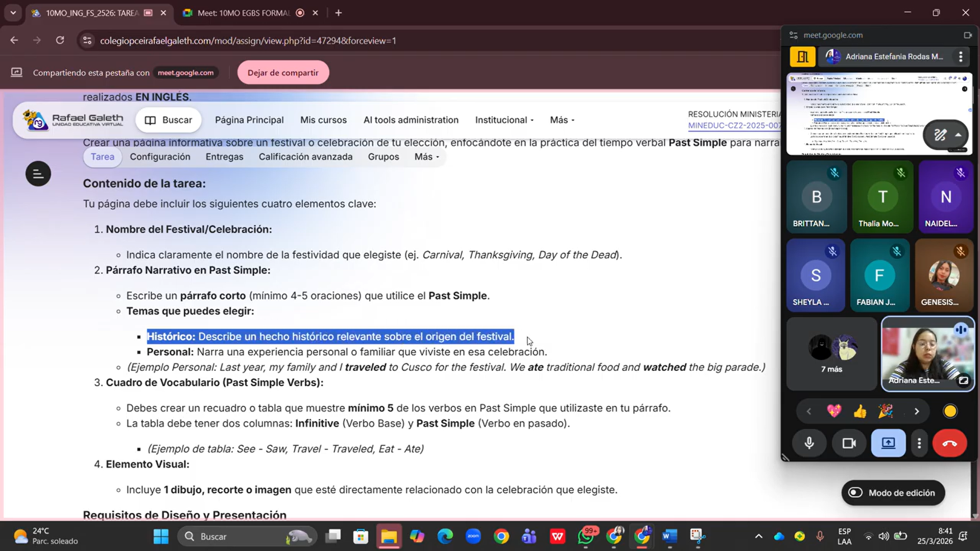Send a thumbs up reaction

pos(860,411)
